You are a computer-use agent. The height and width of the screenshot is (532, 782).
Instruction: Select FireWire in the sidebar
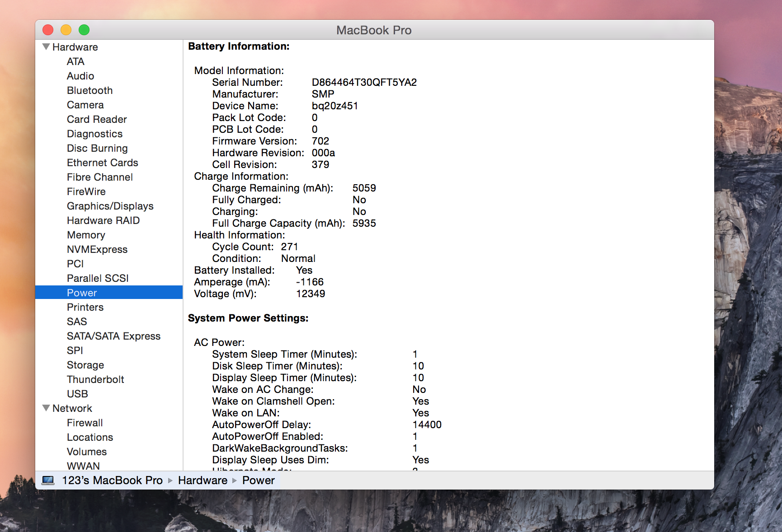86,191
